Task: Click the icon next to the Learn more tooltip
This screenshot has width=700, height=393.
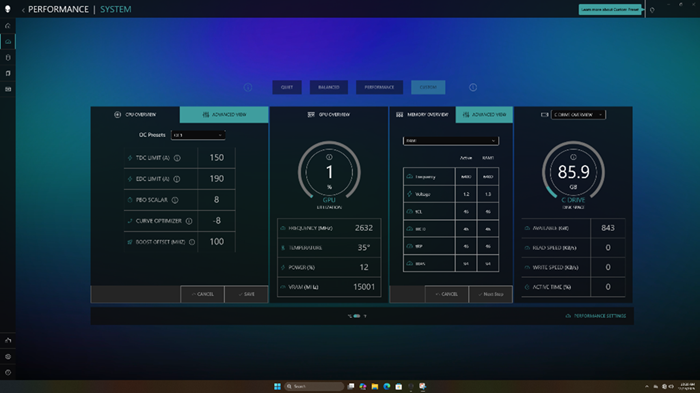Action: point(652,10)
